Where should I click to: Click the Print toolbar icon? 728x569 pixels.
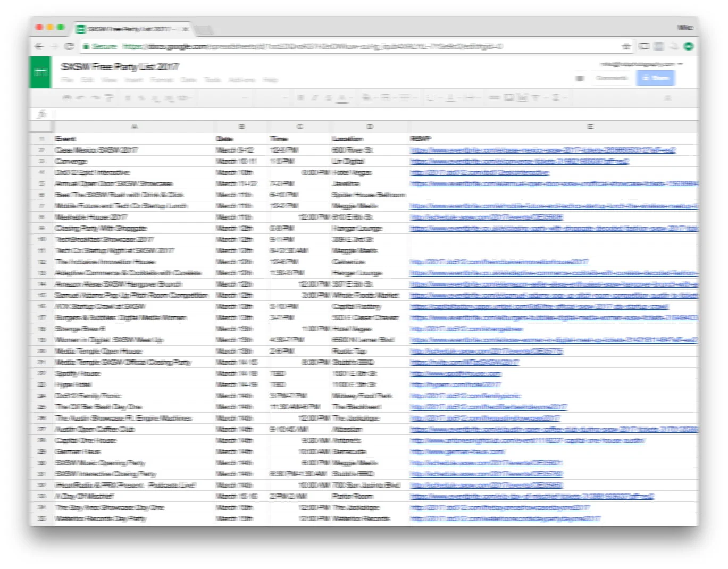click(x=67, y=98)
